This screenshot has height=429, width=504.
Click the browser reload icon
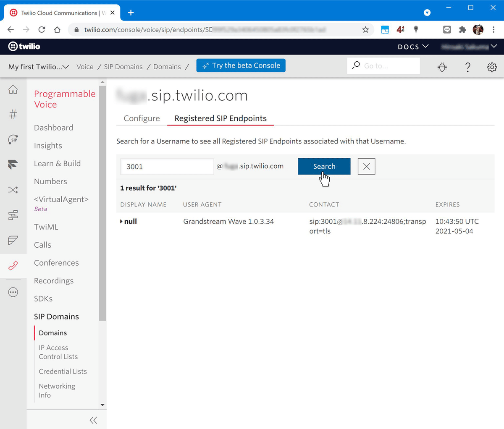coord(42,29)
